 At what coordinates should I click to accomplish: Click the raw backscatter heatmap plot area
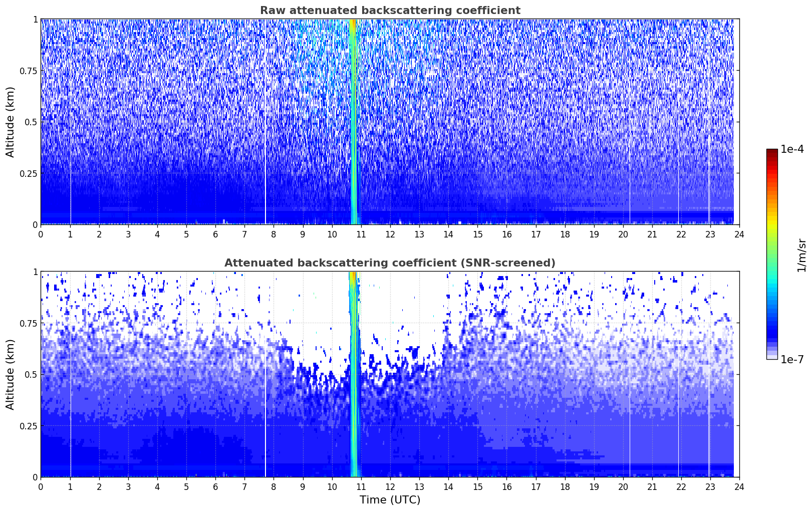pos(390,122)
